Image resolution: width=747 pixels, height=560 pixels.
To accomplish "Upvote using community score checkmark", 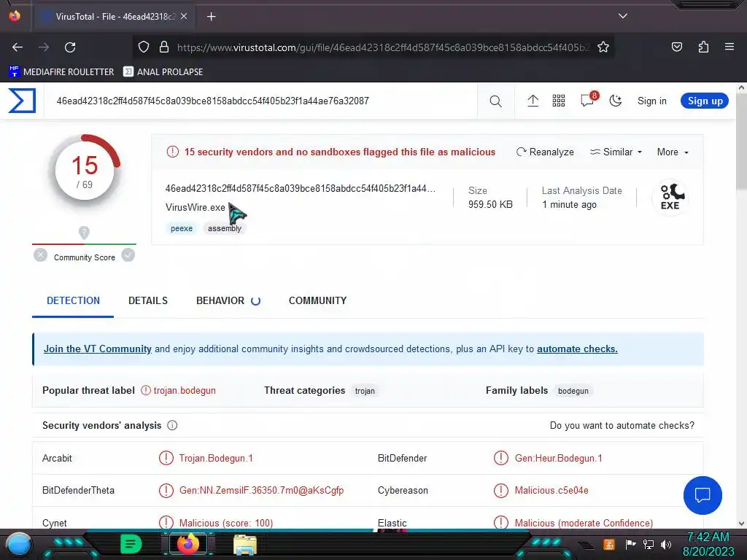I will pos(128,255).
